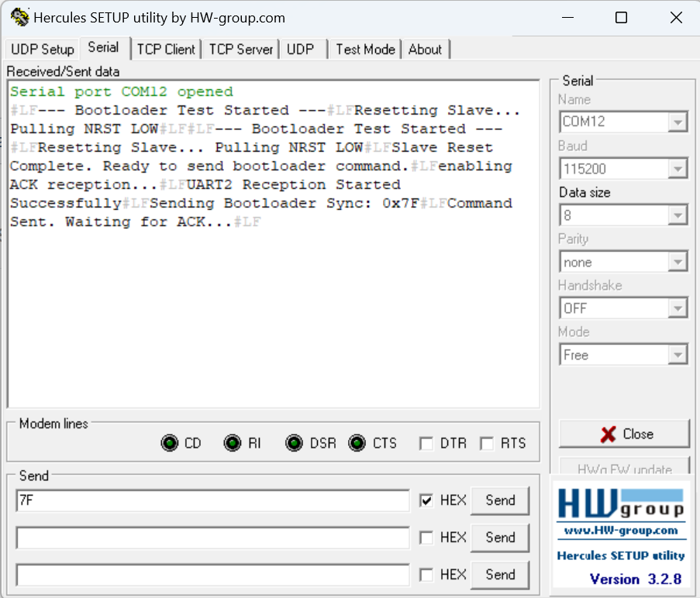
Task: Switch to the TCP Client tab
Action: 166,49
